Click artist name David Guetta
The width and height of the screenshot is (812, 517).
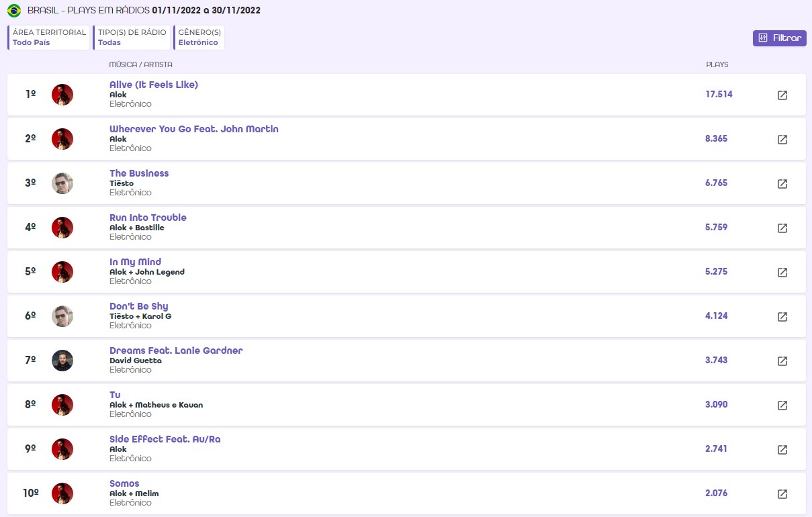tap(136, 361)
